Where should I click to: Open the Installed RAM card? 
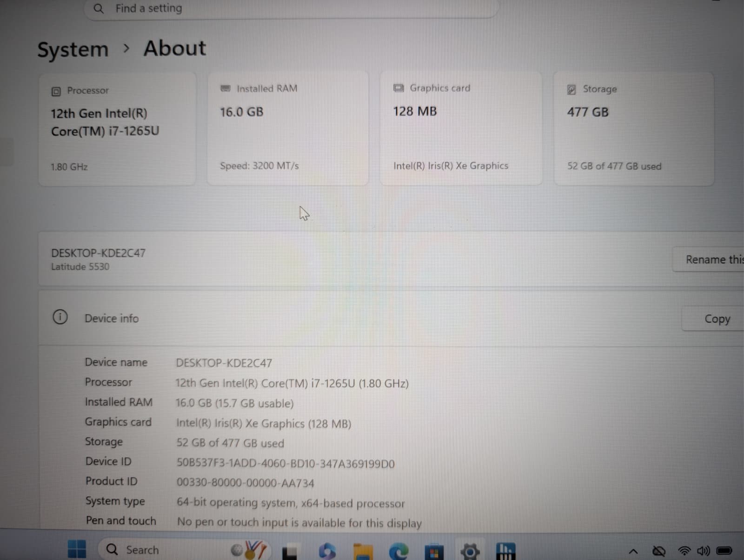click(x=287, y=128)
